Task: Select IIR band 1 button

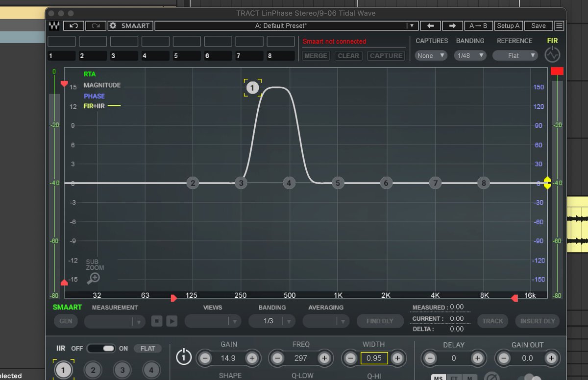Action: point(63,370)
